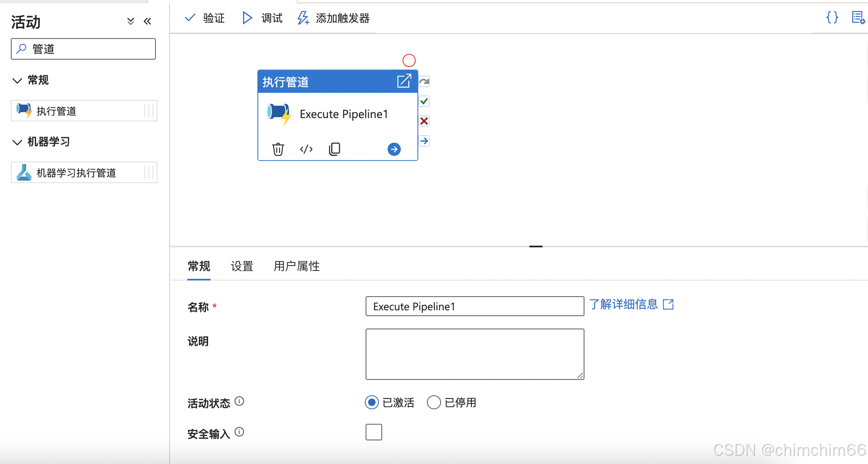Click the blue arrow add-output icon

394,149
